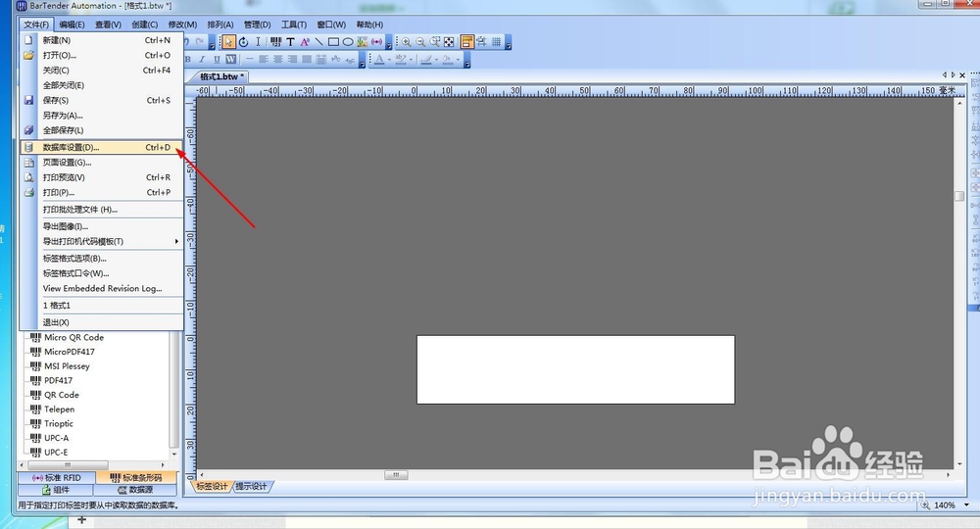Expand 导出打印机代码模板 submenu arrow
980x529 pixels.
pyautogui.click(x=176, y=241)
